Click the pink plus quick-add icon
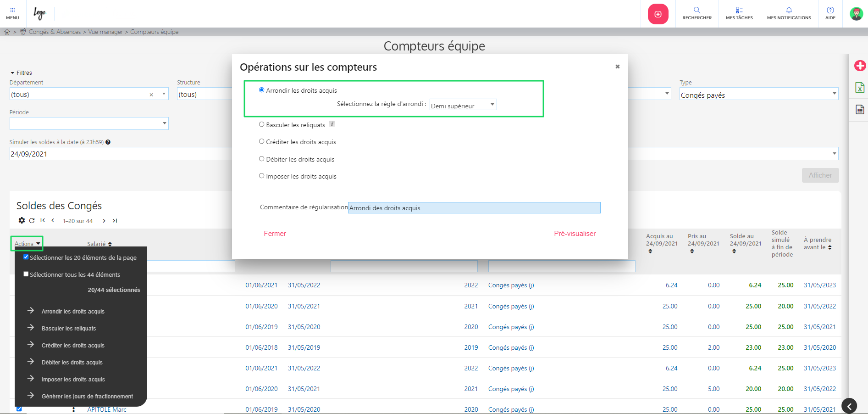Viewport: 868px width, 414px height. tap(658, 14)
